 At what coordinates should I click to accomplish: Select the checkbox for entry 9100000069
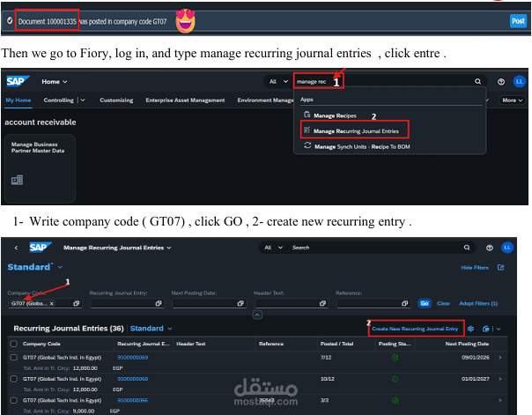(14, 358)
